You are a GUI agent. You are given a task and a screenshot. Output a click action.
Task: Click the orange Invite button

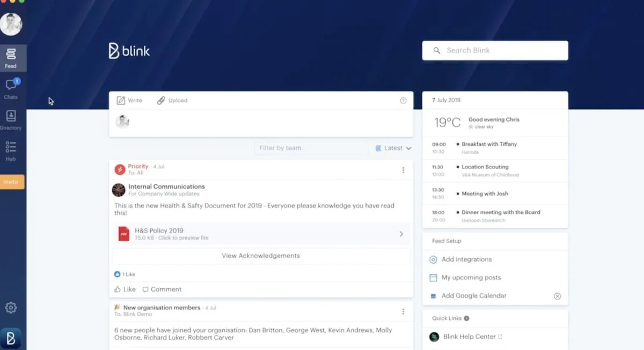11,182
